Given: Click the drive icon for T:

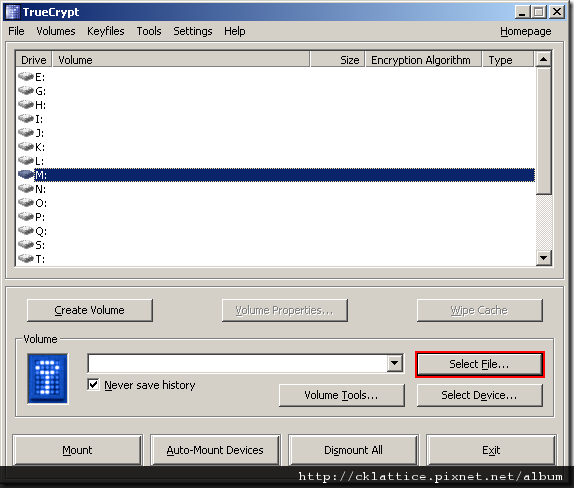Looking at the screenshot, I should tap(26, 259).
